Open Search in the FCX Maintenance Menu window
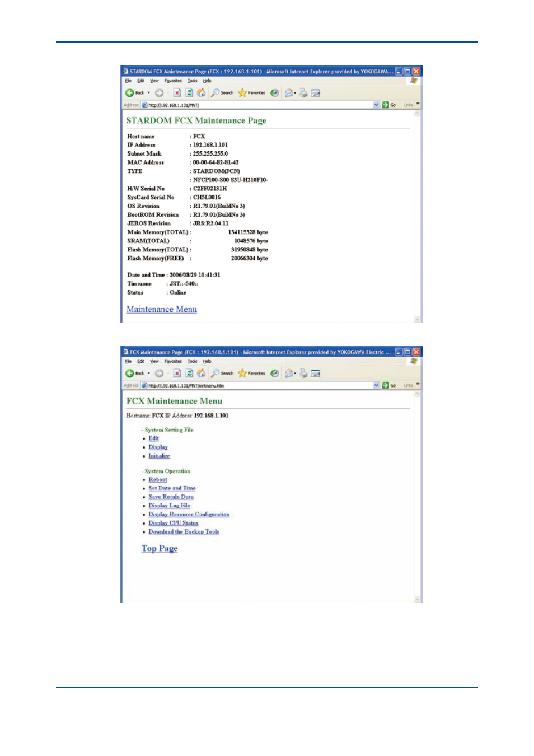Screen dimensions: 534x756 pos(222,374)
